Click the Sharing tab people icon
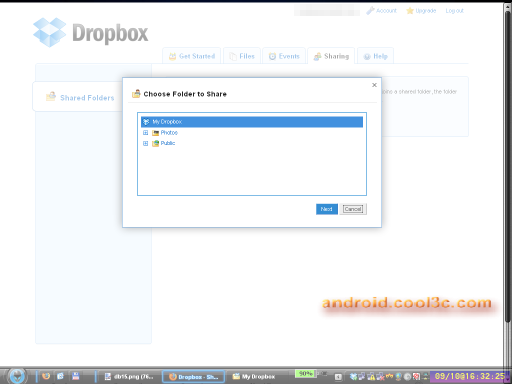Viewport: 512px width, 384px height. [317, 56]
